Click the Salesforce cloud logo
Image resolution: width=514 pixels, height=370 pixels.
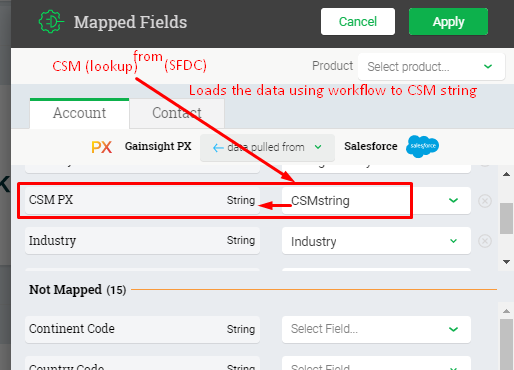422,146
